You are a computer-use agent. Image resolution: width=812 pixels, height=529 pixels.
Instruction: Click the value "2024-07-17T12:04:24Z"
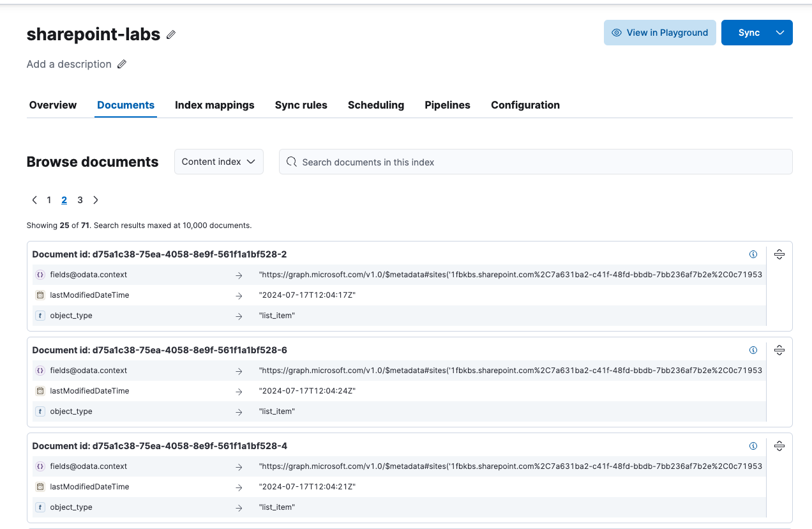tap(307, 391)
